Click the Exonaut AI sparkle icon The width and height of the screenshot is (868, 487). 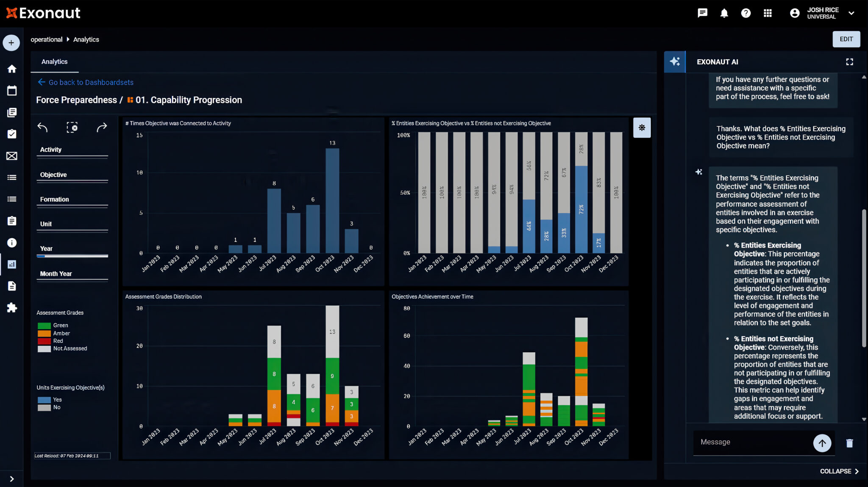(675, 62)
